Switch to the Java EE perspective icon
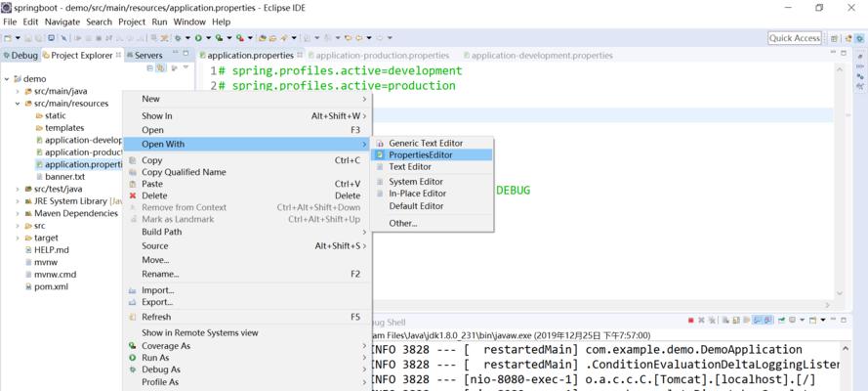This screenshot has width=868, height=391. pos(847,39)
